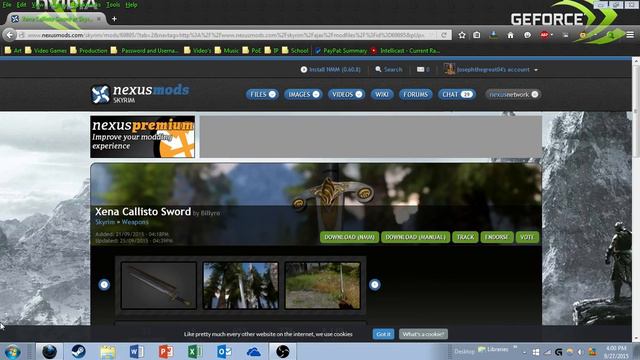The image size is (640, 360).
Task: Accept cookies with the Got it button
Action: click(x=383, y=334)
